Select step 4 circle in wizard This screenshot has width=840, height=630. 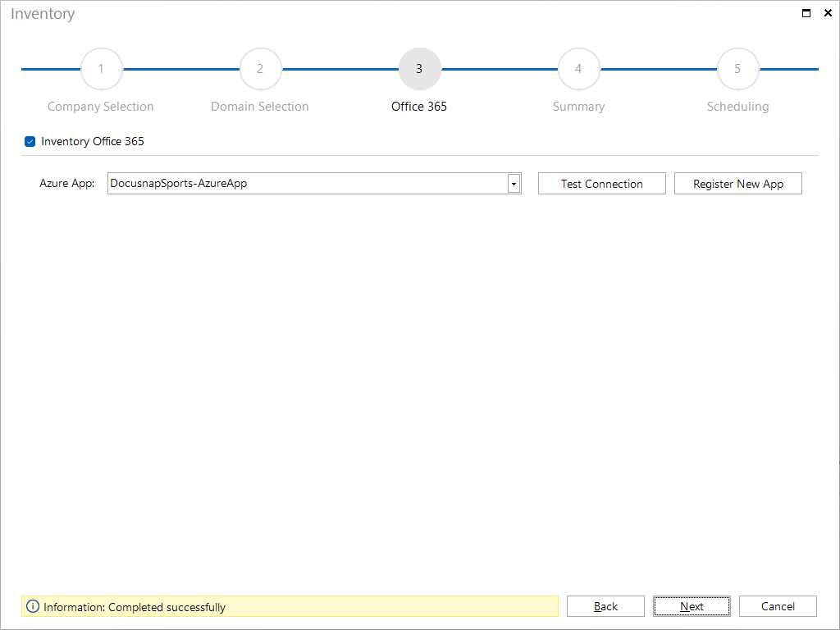tap(578, 69)
